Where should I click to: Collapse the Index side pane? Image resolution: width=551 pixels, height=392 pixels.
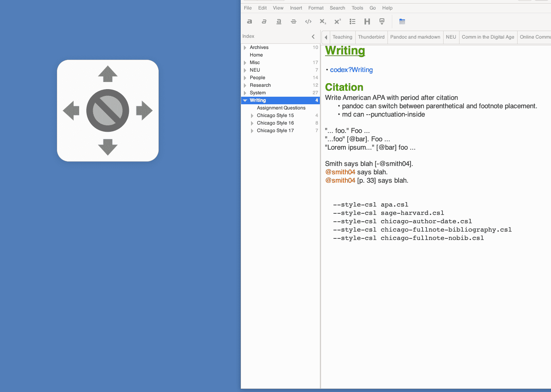(x=313, y=37)
